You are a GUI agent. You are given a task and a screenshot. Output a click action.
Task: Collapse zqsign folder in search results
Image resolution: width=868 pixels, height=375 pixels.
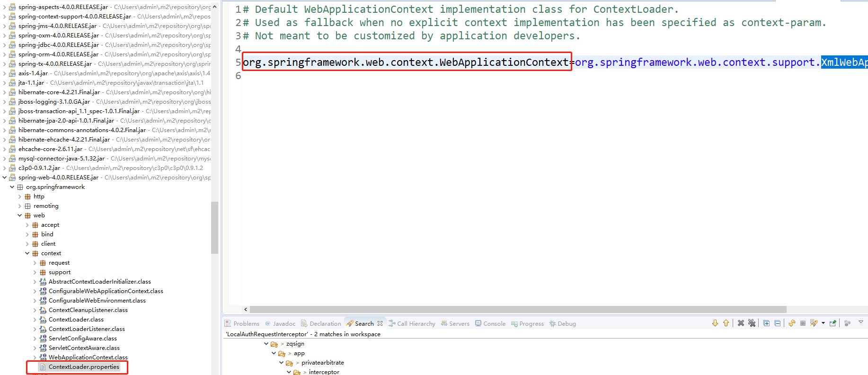point(266,344)
